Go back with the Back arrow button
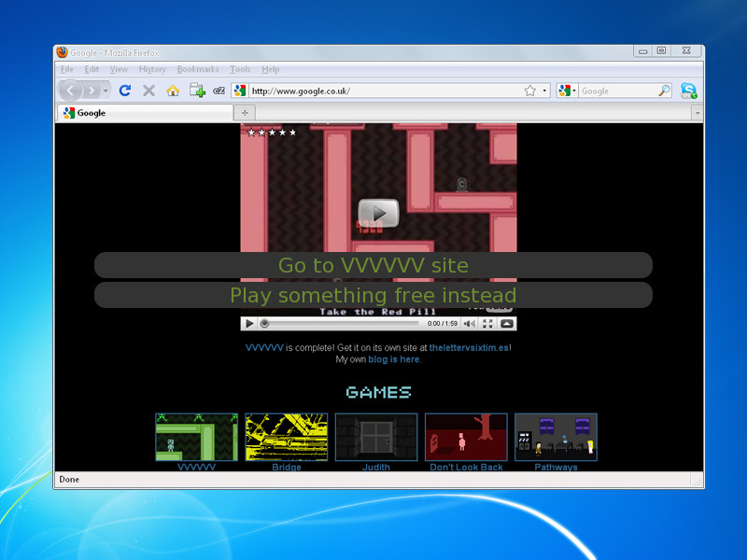The width and height of the screenshot is (747, 560). tap(71, 90)
